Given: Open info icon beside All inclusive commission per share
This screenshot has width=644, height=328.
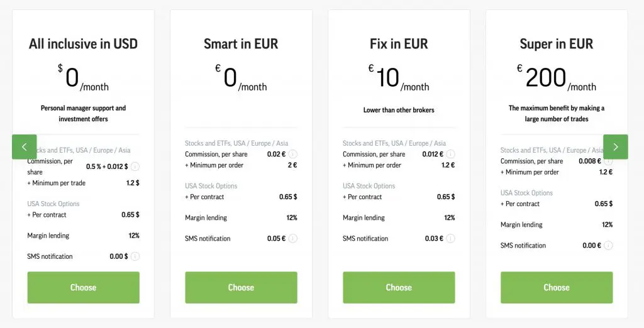Looking at the screenshot, I should (x=135, y=167).
